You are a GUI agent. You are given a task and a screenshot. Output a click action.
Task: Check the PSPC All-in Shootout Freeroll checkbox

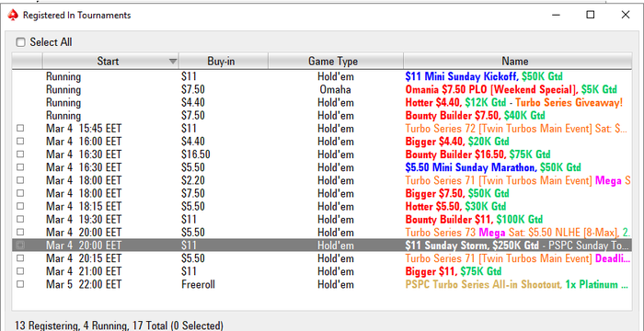[20, 284]
